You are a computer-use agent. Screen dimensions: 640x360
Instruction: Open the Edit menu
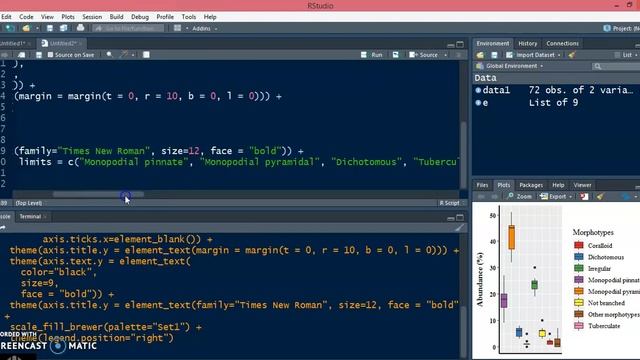6,17
